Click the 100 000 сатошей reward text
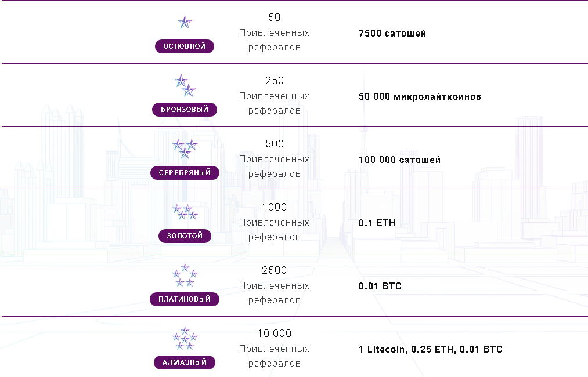Screen dimensions: 588x377 coord(399,159)
